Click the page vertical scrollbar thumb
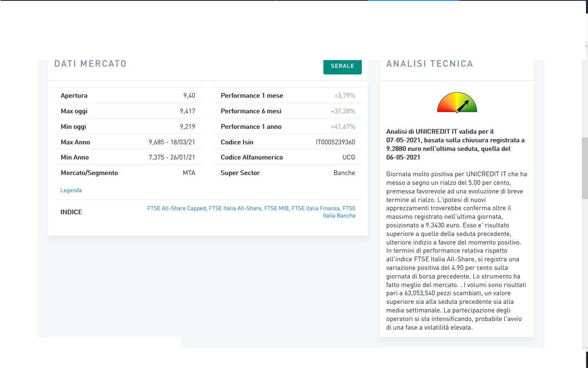Screen dimensions: 588x368 point(585,168)
